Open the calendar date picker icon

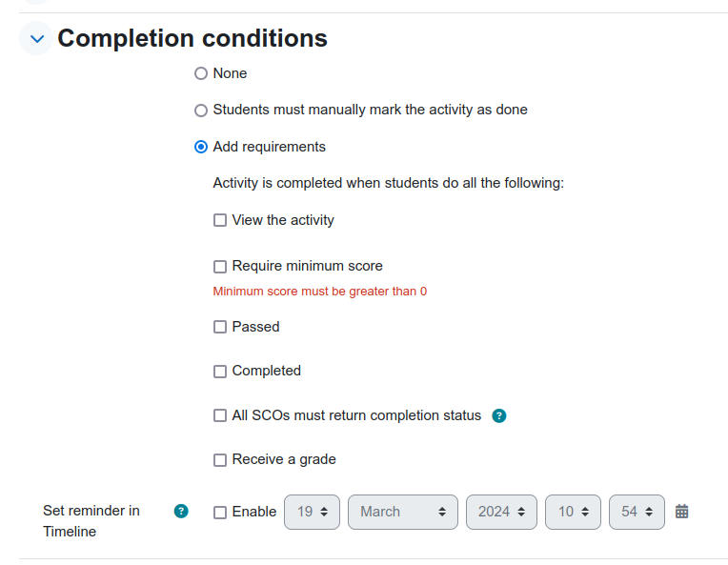point(681,512)
